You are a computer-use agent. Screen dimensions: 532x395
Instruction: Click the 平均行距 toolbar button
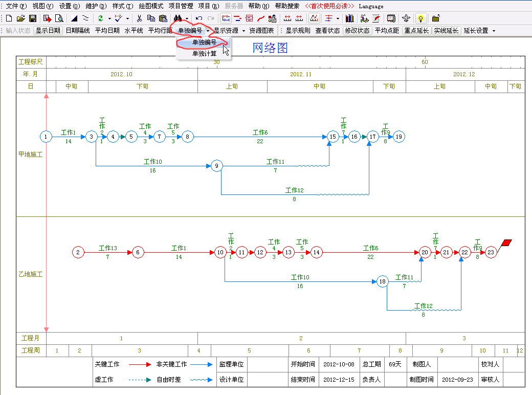coord(161,31)
